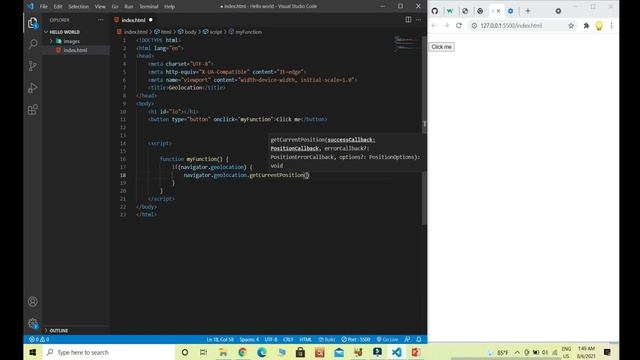Image resolution: width=640 pixels, height=360 pixels.
Task: Change indentation via Spaces: 4
Action: [x=249, y=340]
